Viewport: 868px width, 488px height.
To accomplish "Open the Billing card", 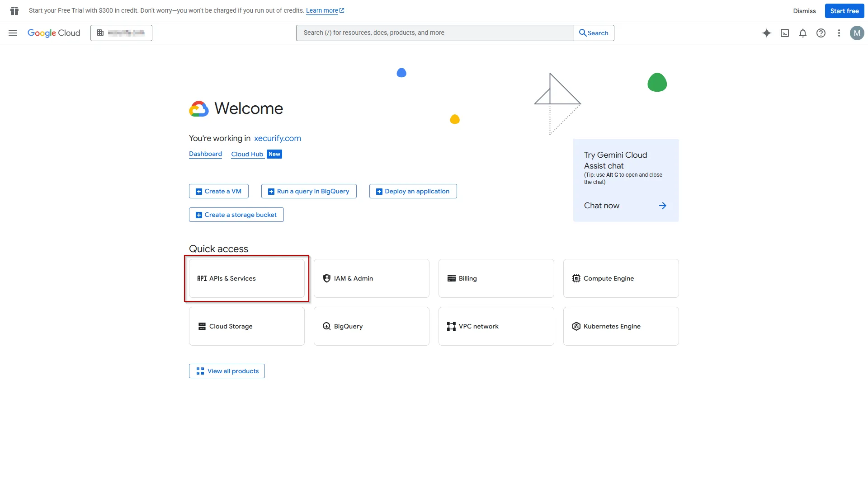I will tap(496, 278).
